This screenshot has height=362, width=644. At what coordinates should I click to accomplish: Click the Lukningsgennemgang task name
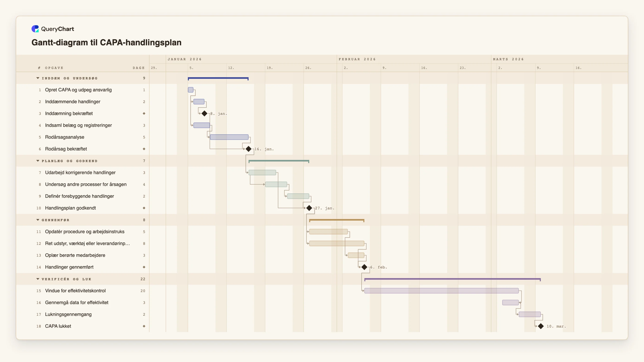(68, 314)
